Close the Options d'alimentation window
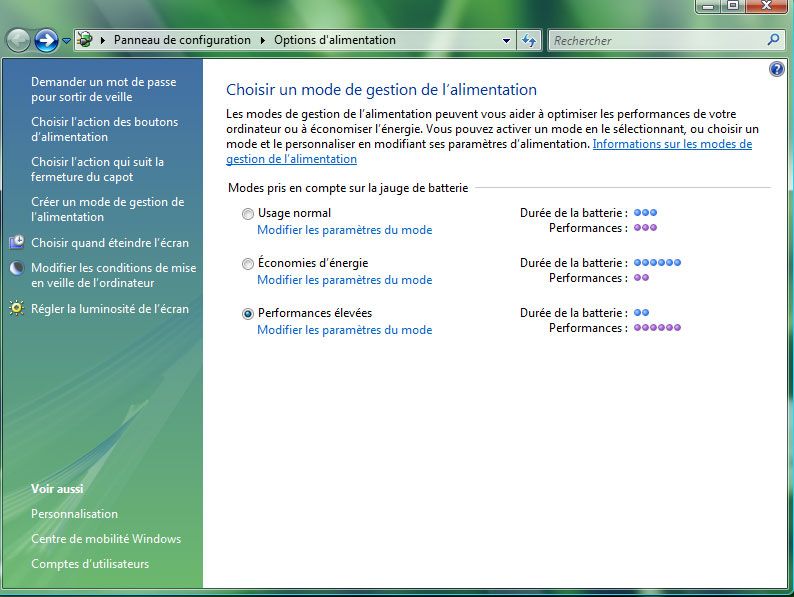 tap(767, 6)
